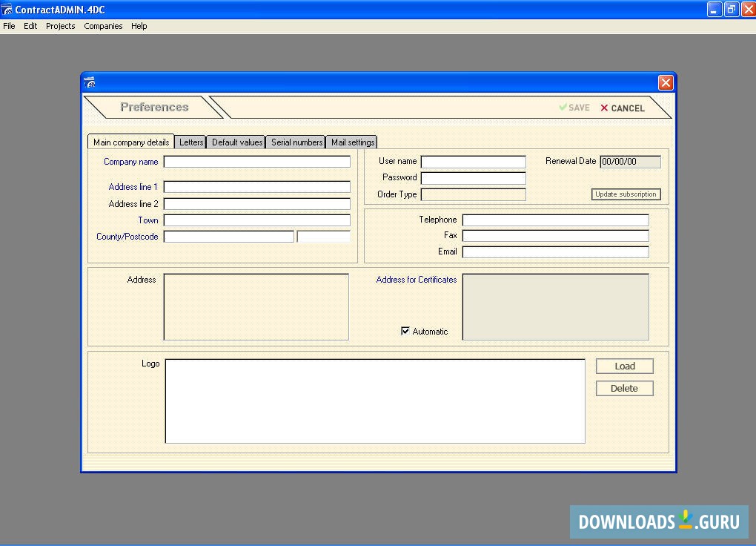Close the Preferences dialog with X
756x546 pixels.
[x=665, y=82]
